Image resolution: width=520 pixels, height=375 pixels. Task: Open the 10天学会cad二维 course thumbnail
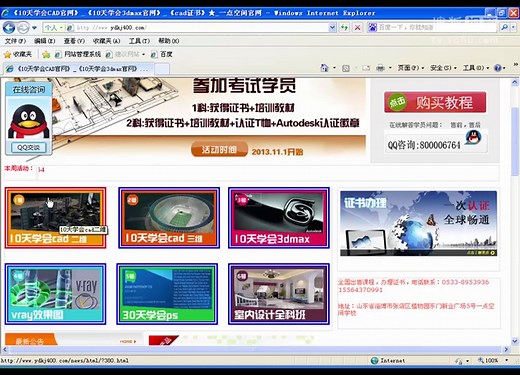click(56, 218)
